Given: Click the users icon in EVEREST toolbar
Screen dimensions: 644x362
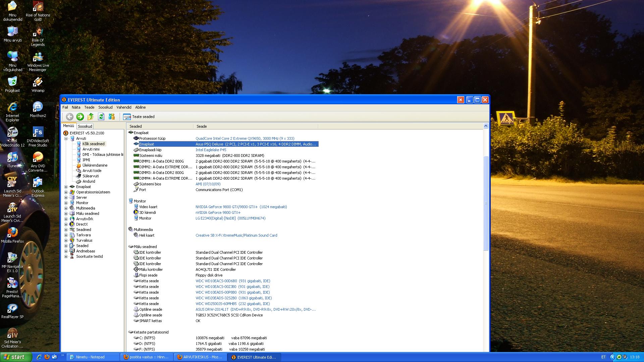Looking at the screenshot, I should tap(112, 117).
